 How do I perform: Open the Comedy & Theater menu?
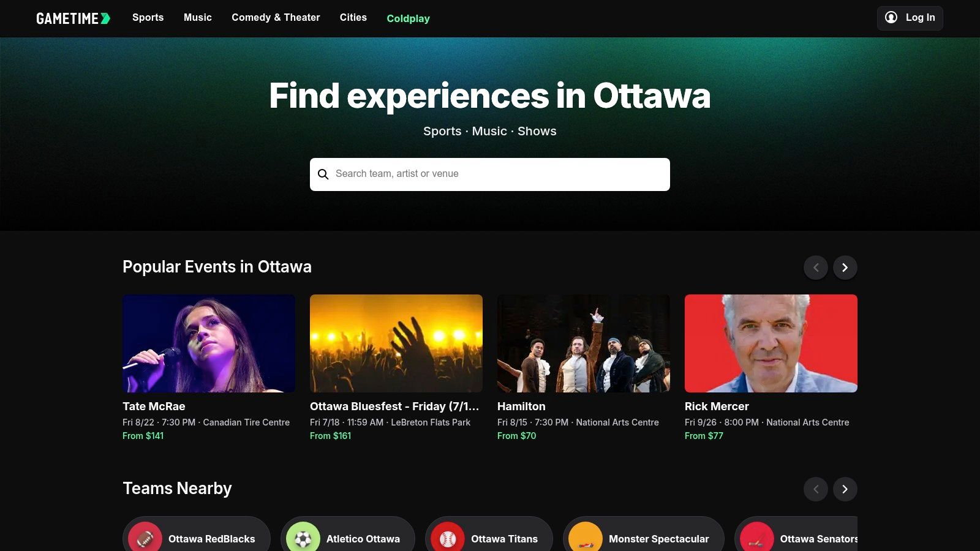pyautogui.click(x=276, y=18)
